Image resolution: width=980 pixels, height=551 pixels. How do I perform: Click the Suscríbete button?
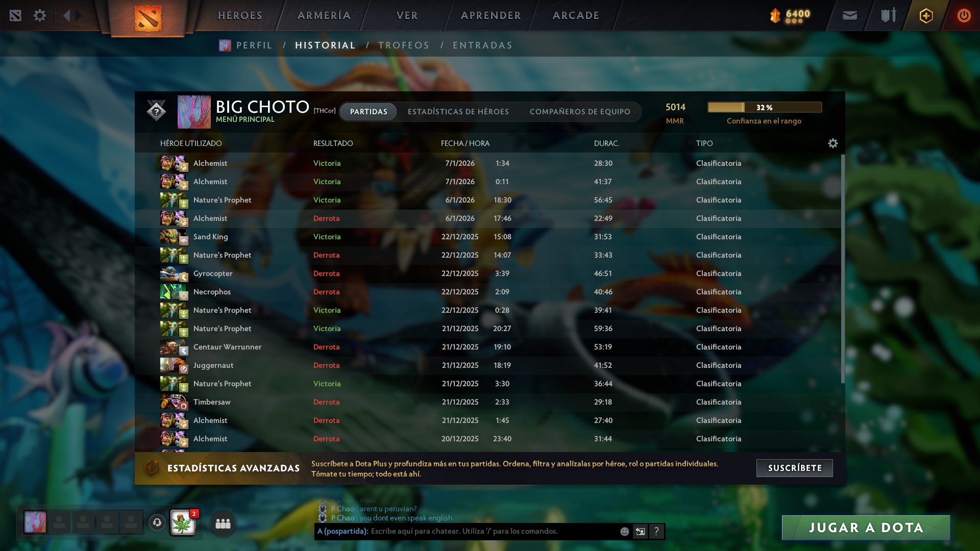tap(795, 468)
